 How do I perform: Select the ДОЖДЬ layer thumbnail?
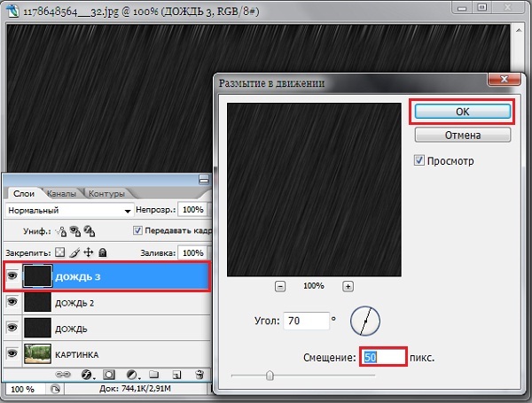[37, 328]
